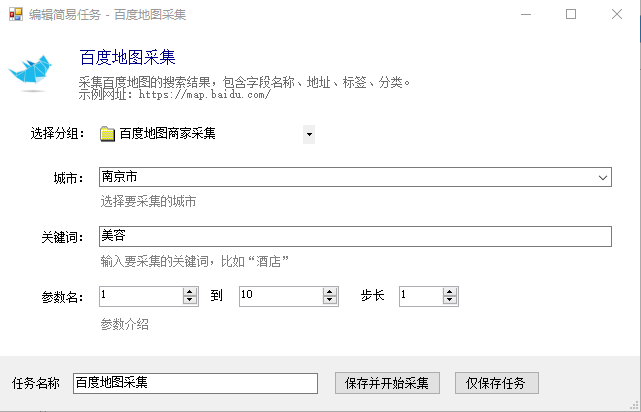Click the 到 end value field showing 10
Image resolution: width=641 pixels, height=412 pixels.
[x=281, y=296]
